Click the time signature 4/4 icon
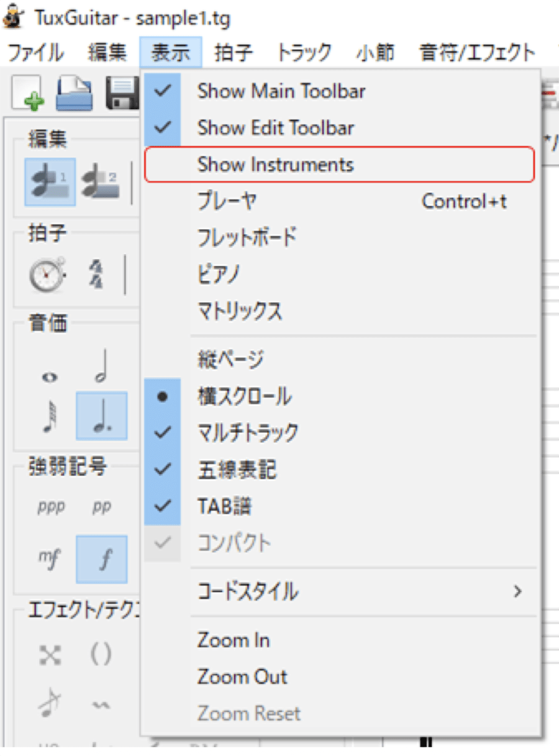Viewport: 559px width, 756px height. pyautogui.click(x=97, y=274)
